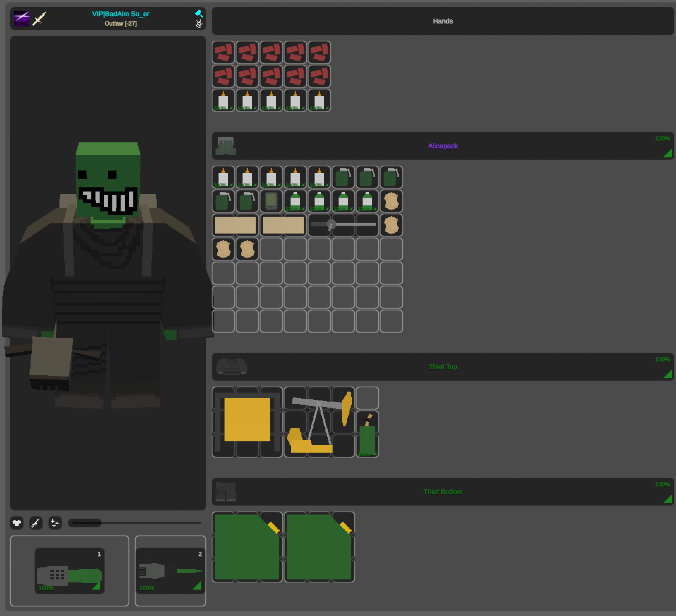Select the GPS device in Alicepack

[271, 201]
